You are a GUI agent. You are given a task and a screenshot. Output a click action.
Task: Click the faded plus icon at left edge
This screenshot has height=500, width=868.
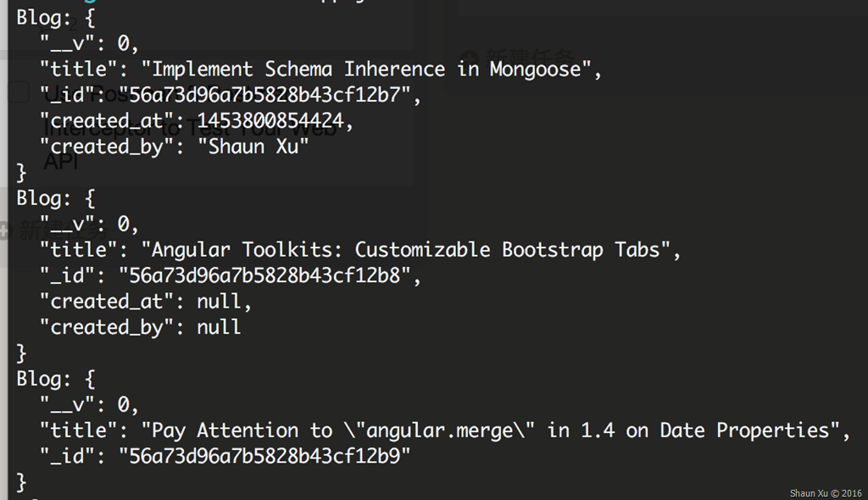point(4,231)
